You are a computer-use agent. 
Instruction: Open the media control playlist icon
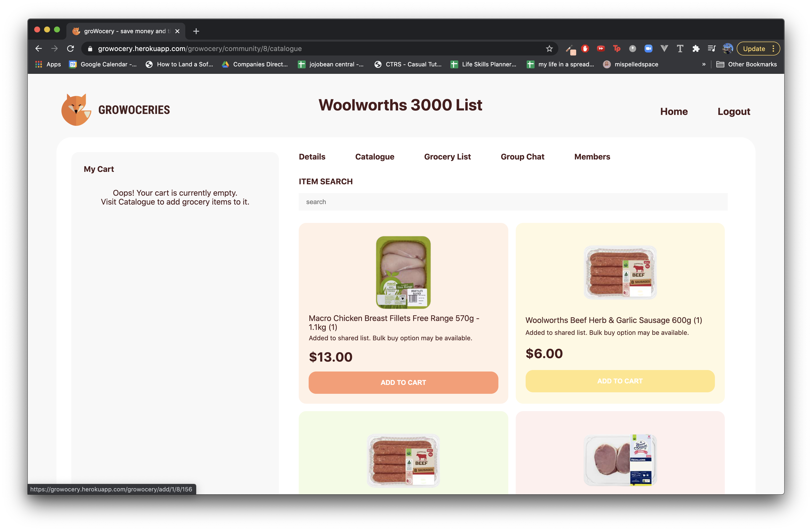point(711,49)
